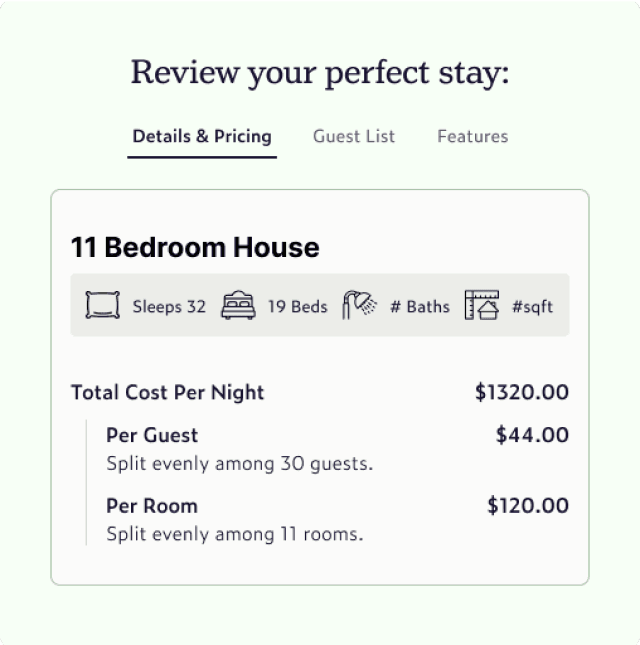Click the house ruler square footage icon

pos(482,305)
